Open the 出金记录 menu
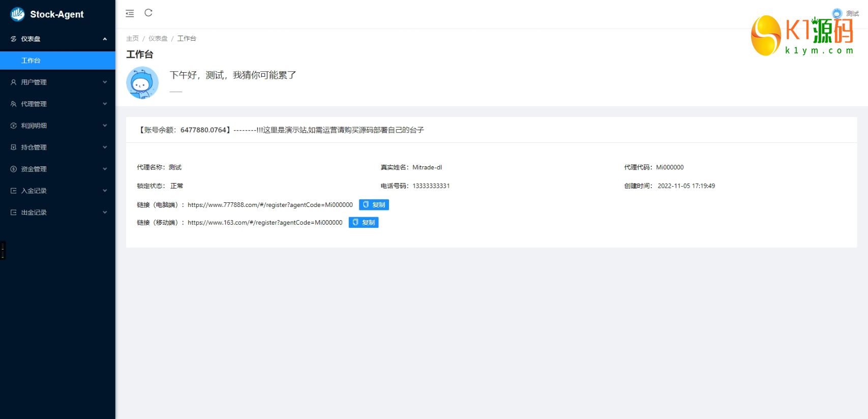 (57, 213)
